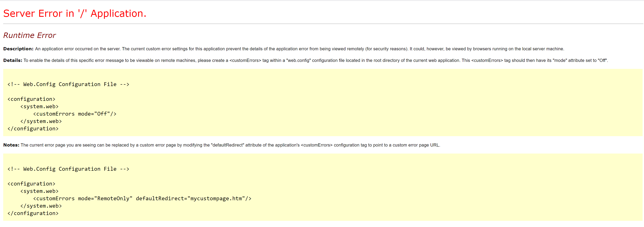The width and height of the screenshot is (644, 227).
Task: Click 'custom error page URL' text in Notes
Action: 416,145
